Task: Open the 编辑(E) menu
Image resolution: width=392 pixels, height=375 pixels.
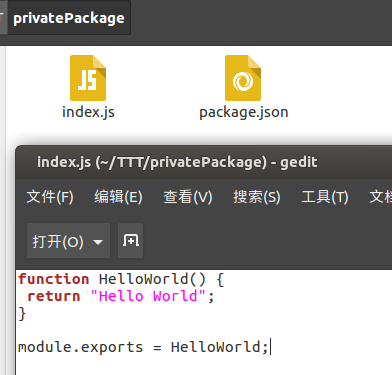Action: click(x=118, y=197)
